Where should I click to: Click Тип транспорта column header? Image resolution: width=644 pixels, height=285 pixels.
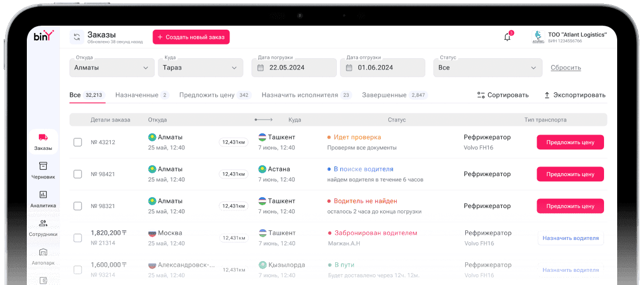(545, 120)
